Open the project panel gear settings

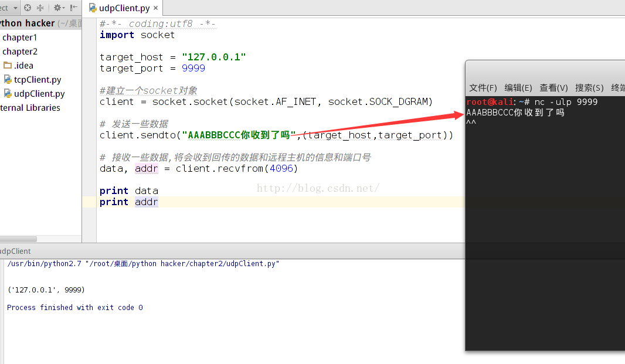(59, 8)
